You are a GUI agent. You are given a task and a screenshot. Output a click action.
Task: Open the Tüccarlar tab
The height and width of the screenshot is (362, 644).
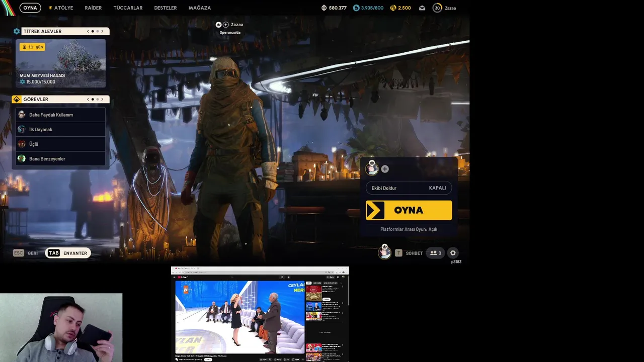[128, 8]
